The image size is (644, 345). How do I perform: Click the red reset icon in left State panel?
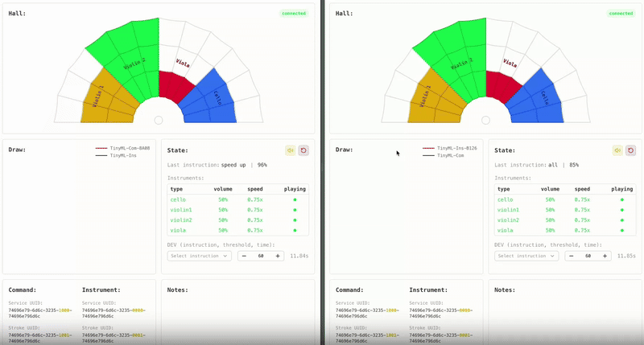pyautogui.click(x=303, y=150)
